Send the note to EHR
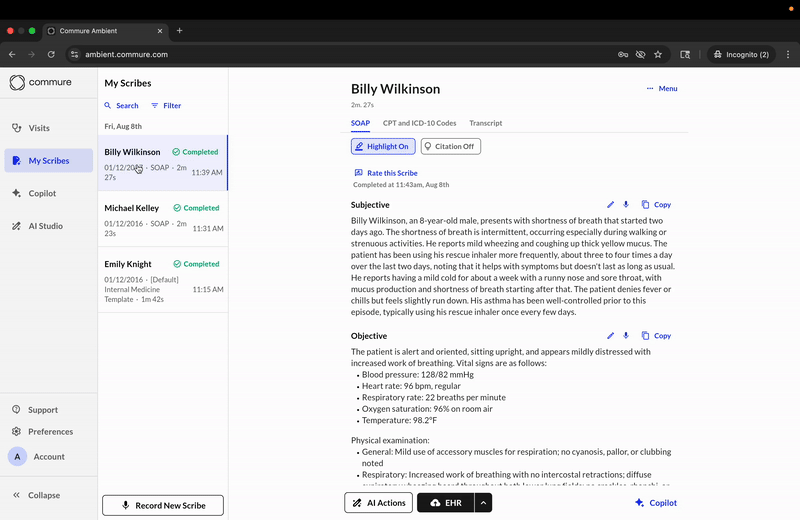The height and width of the screenshot is (520, 800). [446, 503]
